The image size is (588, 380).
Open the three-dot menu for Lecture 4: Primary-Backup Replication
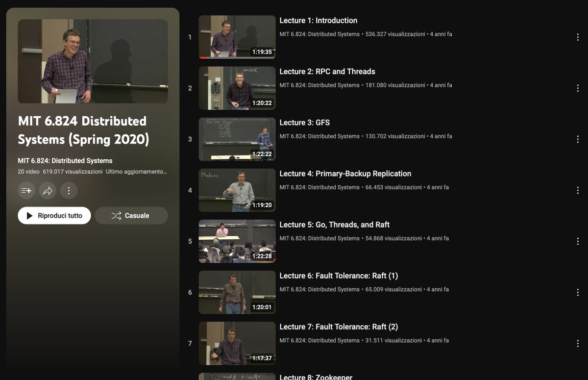[x=578, y=190]
